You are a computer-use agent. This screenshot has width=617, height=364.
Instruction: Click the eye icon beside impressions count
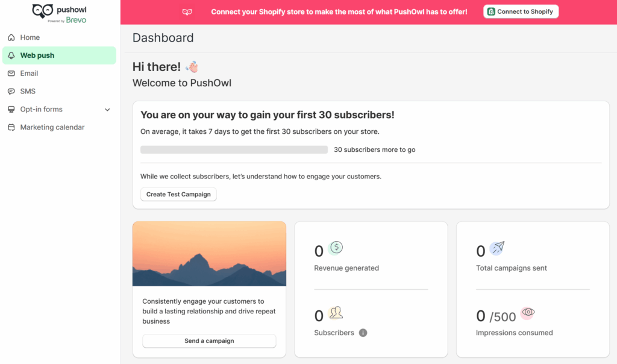click(528, 313)
